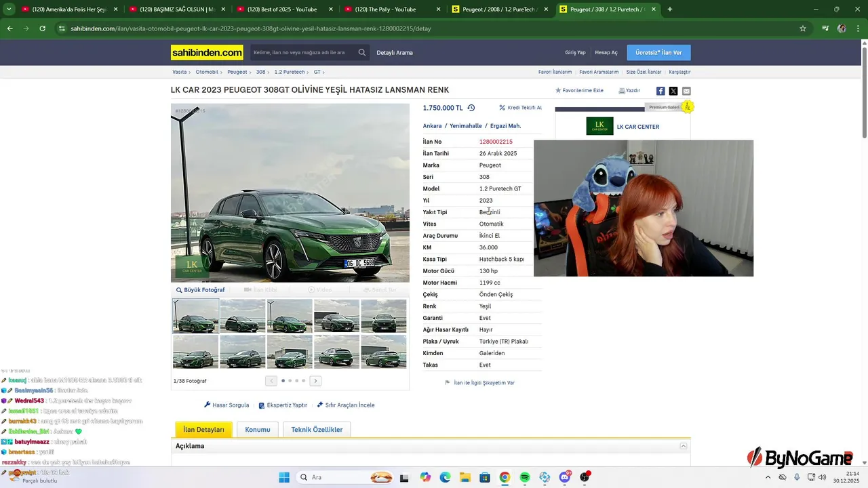
Task: Click the sahibinden.com logo
Action: [x=207, y=52]
